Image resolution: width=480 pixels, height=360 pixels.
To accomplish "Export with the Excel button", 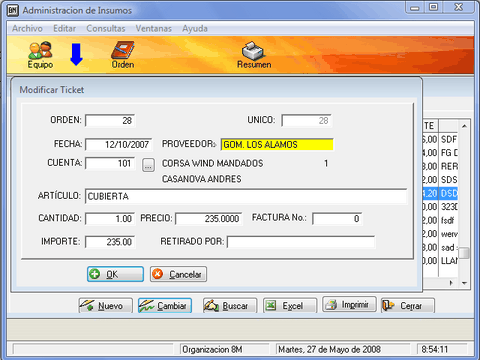I will [290, 305].
